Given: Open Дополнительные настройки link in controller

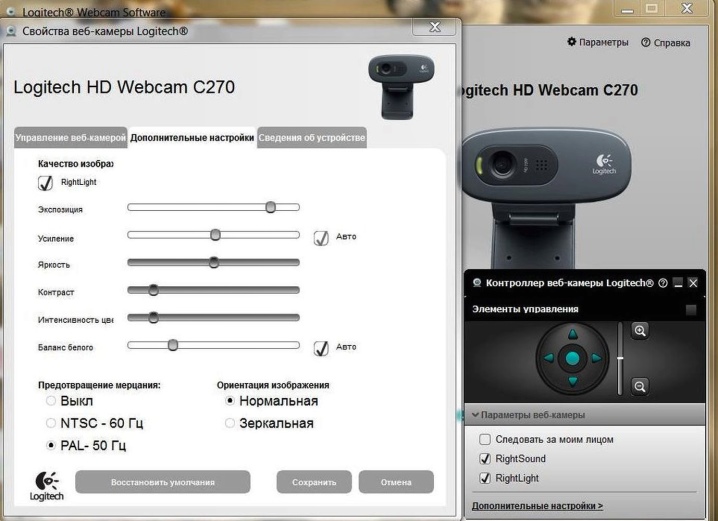Looking at the screenshot, I should (537, 506).
